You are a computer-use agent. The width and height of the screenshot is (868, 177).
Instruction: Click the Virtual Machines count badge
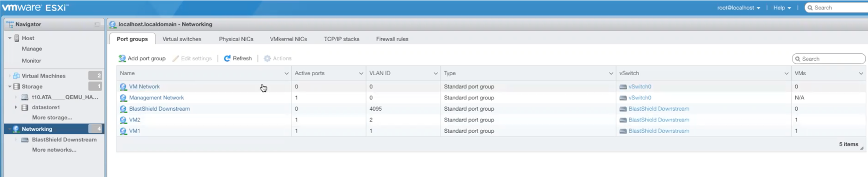(x=95, y=76)
